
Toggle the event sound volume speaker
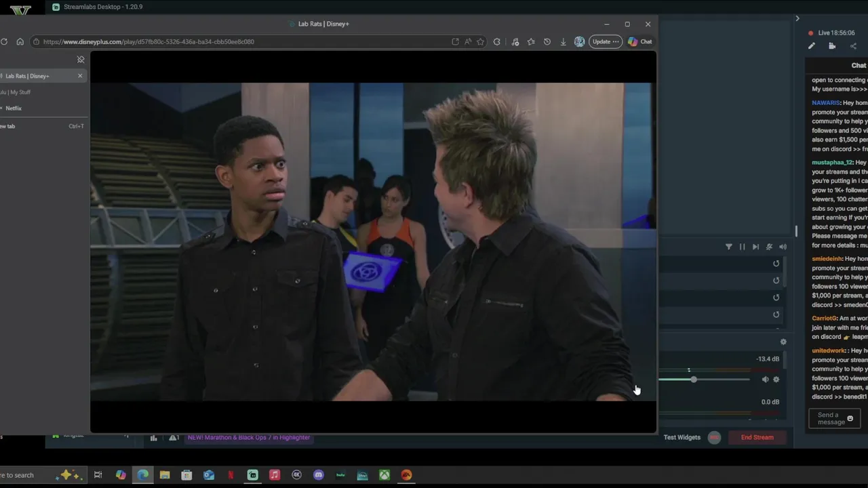(x=783, y=247)
